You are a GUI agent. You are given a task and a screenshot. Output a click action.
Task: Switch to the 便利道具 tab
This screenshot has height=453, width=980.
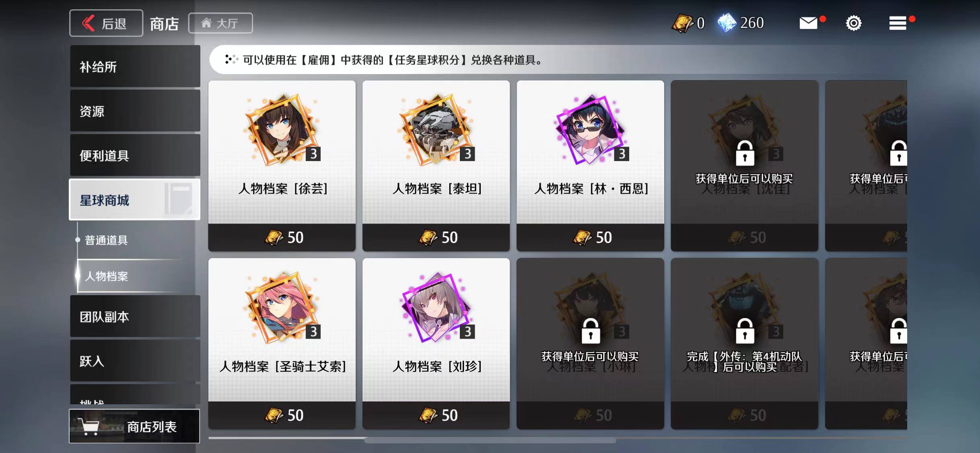135,155
